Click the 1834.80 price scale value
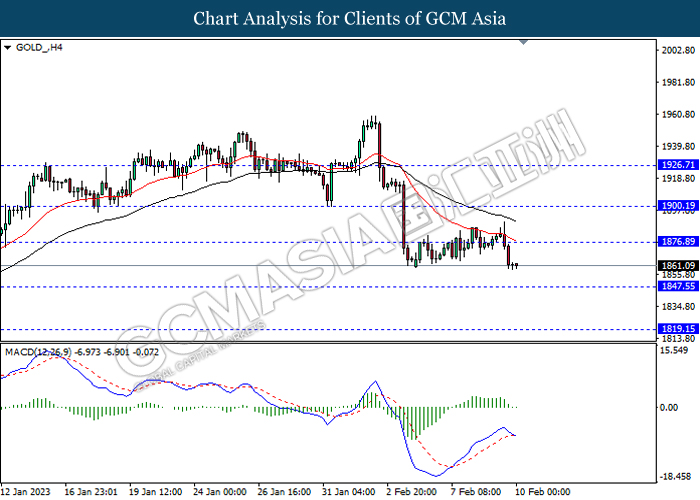 pos(679,307)
